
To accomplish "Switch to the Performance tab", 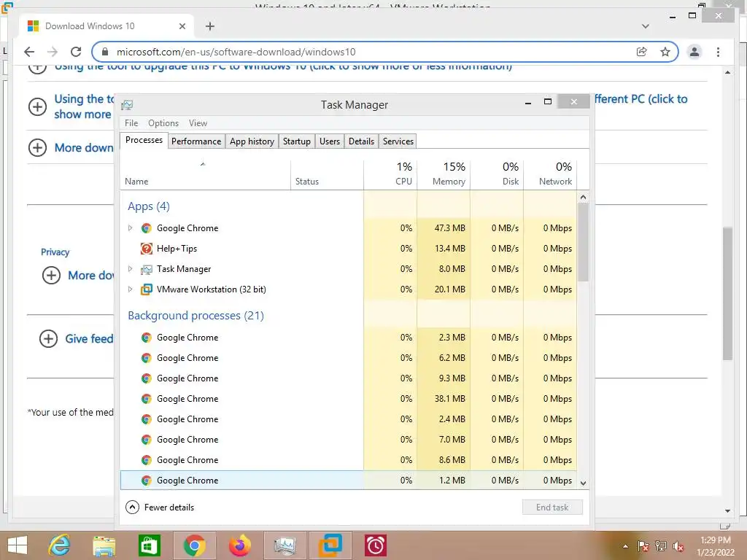I will tap(196, 141).
